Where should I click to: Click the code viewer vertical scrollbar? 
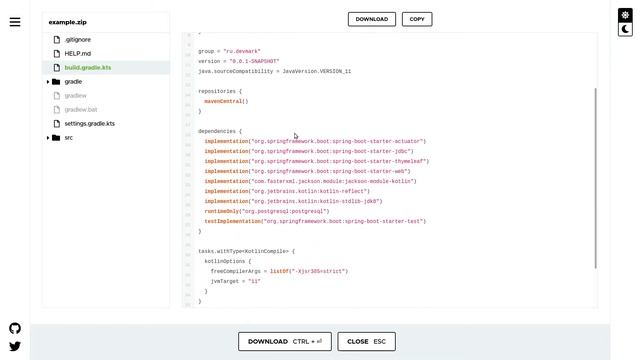pyautogui.click(x=596, y=178)
